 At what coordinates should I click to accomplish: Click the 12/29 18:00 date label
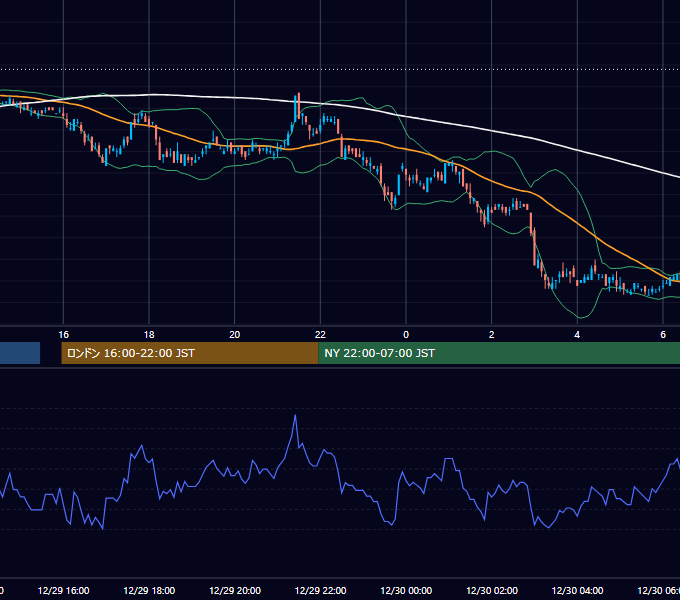click(149, 590)
